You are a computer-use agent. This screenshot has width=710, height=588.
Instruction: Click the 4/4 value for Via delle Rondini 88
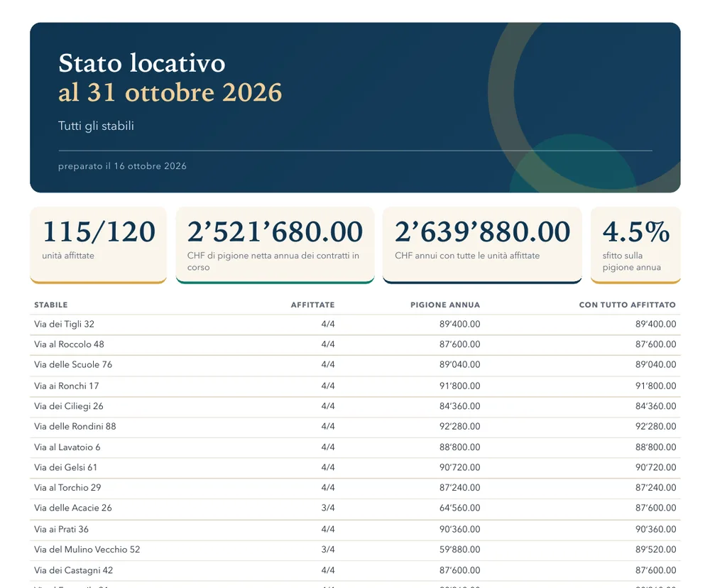(x=328, y=426)
